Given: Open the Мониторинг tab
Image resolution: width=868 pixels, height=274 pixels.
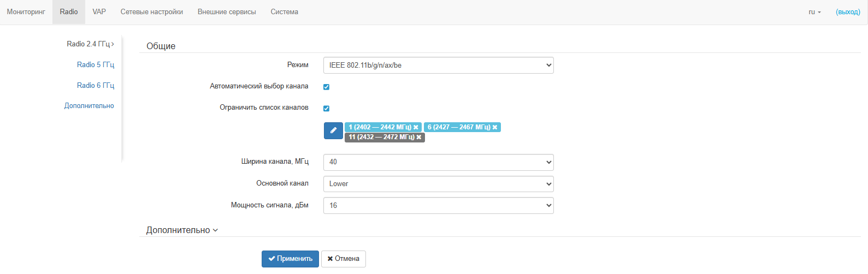Looking at the screenshot, I should point(26,12).
